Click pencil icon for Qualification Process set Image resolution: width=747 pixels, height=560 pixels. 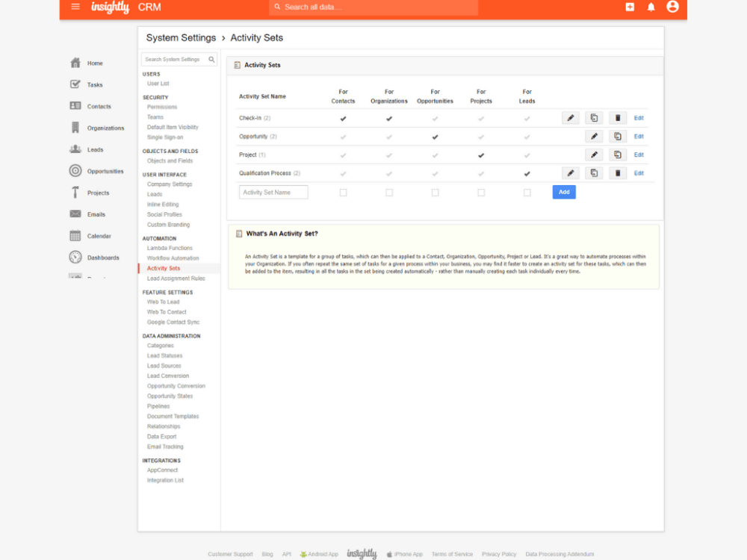[570, 173]
